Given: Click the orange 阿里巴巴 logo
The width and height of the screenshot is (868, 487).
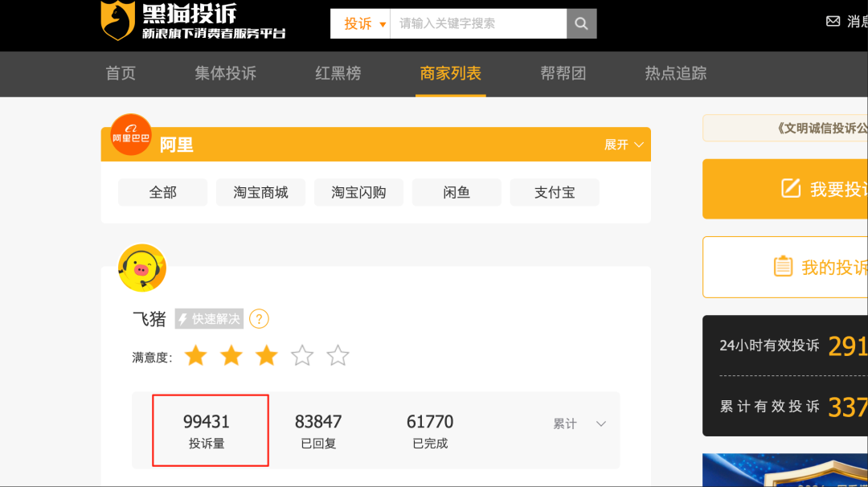Looking at the screenshot, I should pos(131,135).
